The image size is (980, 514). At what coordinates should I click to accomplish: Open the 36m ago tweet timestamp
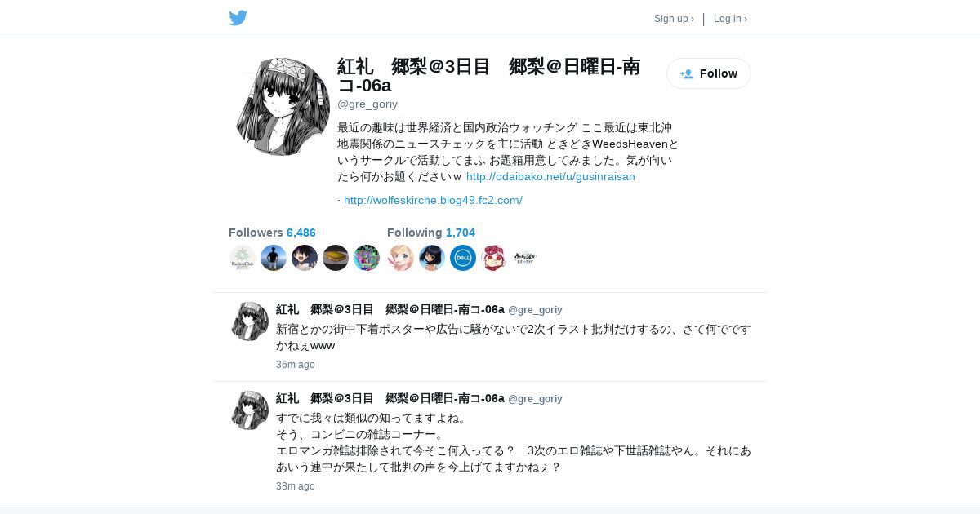pos(296,365)
